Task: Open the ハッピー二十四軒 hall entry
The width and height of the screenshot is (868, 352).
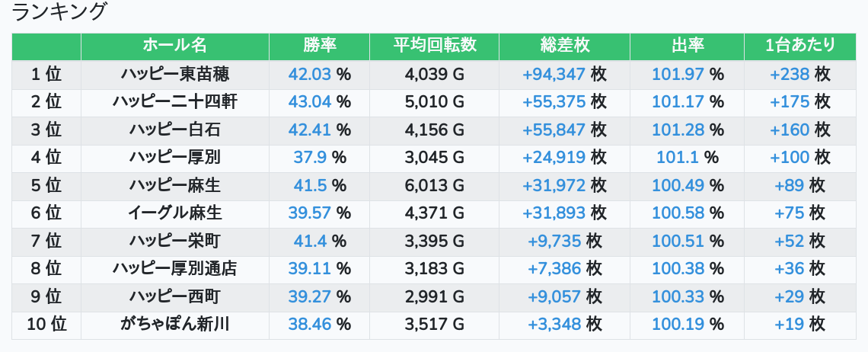Action: tap(175, 102)
